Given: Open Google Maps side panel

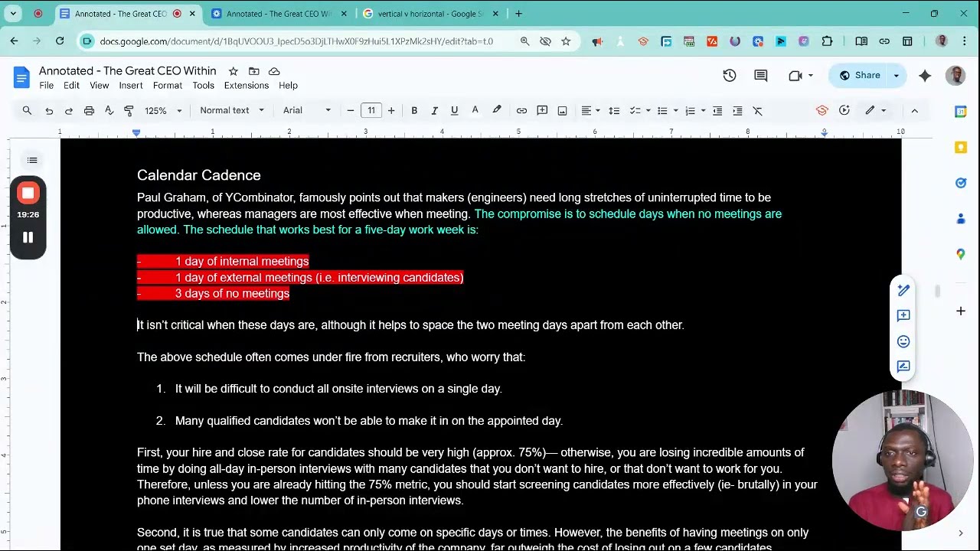Looking at the screenshot, I should (961, 254).
